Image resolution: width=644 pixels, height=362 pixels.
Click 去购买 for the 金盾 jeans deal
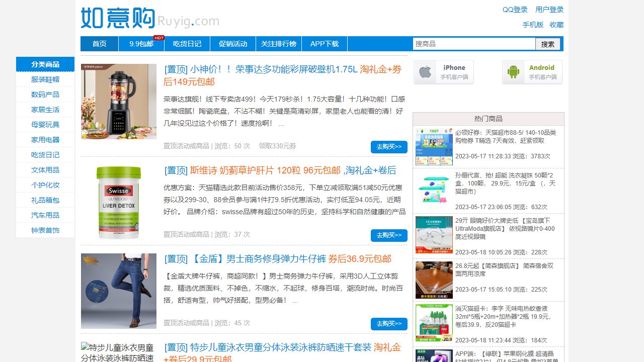tap(389, 324)
